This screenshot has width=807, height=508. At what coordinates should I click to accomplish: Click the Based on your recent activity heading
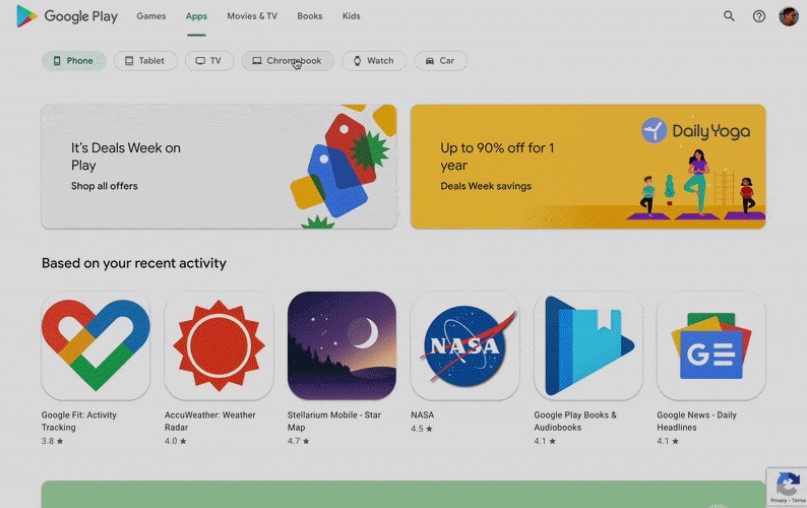(134, 263)
